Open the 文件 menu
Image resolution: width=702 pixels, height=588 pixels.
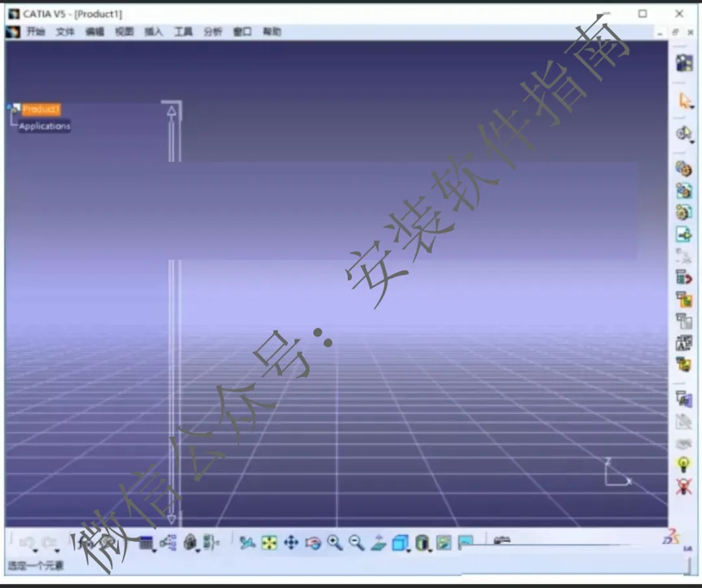tap(65, 31)
